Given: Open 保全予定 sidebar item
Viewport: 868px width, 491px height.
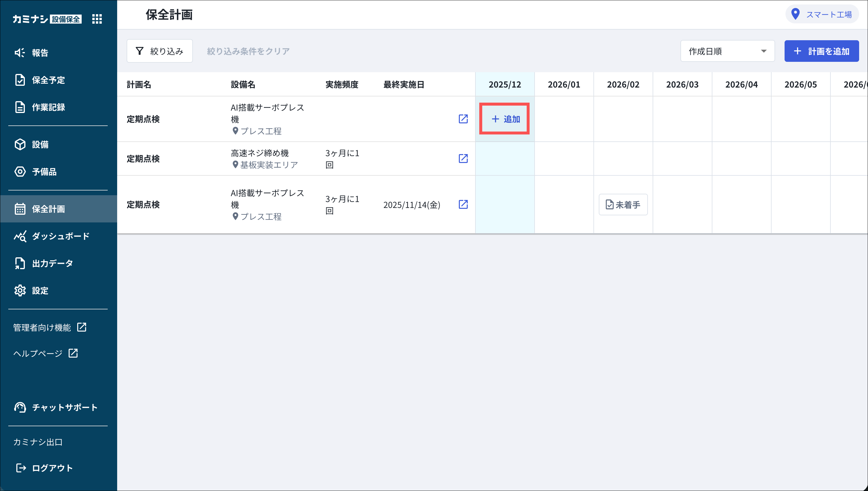Looking at the screenshot, I should coord(48,80).
